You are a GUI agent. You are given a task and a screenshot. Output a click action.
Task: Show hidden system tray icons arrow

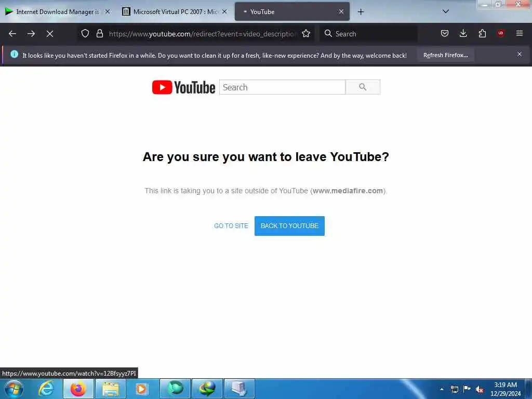442,389
